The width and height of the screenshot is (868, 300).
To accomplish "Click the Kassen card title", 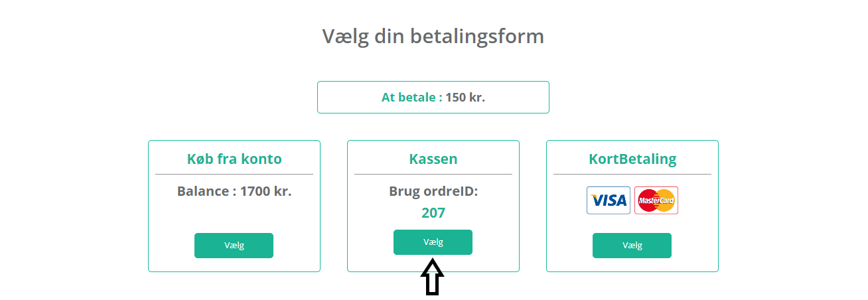I will [x=433, y=159].
